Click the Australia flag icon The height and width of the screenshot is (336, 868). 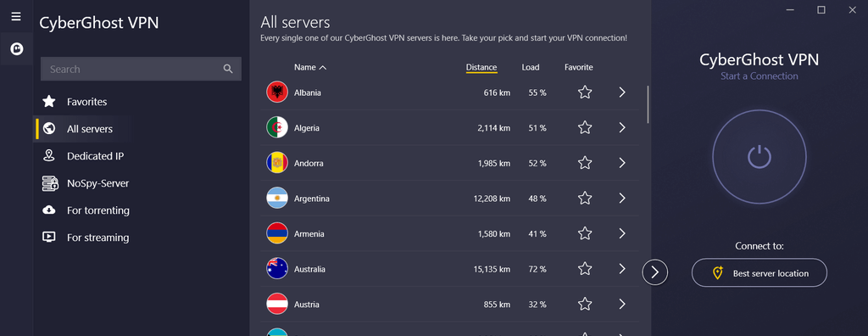[277, 269]
